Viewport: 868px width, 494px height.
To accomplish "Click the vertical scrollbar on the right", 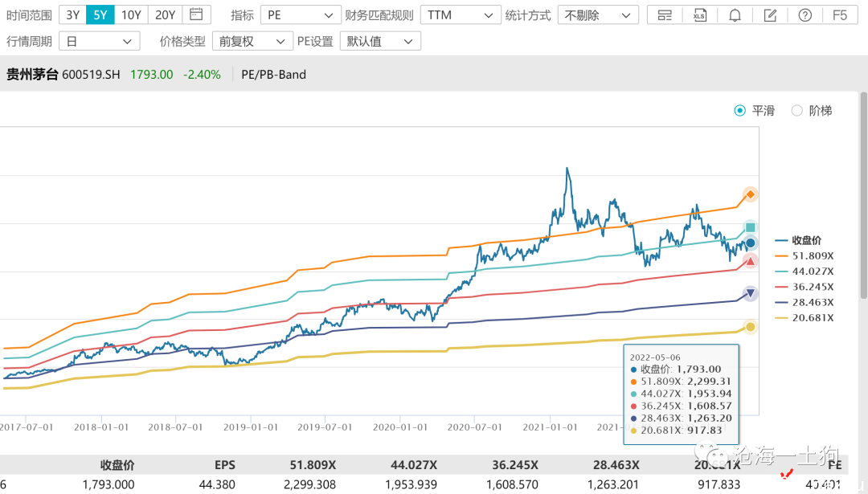I will tap(863, 196).
